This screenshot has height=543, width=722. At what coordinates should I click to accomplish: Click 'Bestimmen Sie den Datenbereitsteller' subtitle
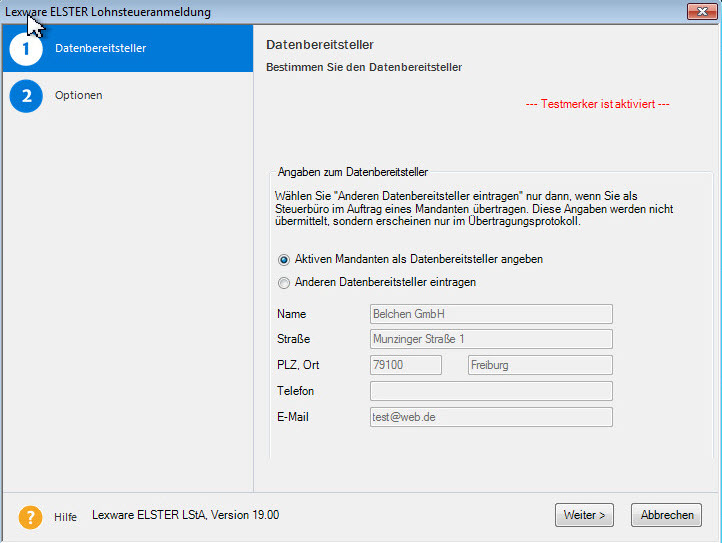click(364, 67)
